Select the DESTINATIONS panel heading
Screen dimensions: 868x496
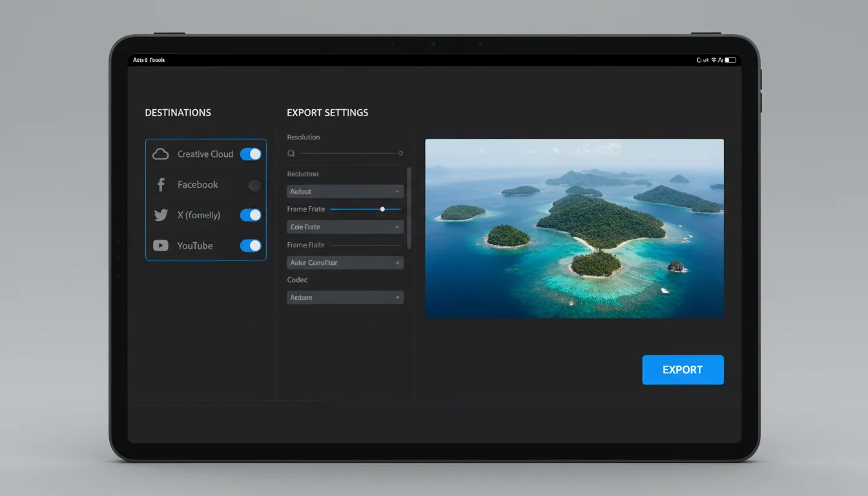(x=178, y=112)
